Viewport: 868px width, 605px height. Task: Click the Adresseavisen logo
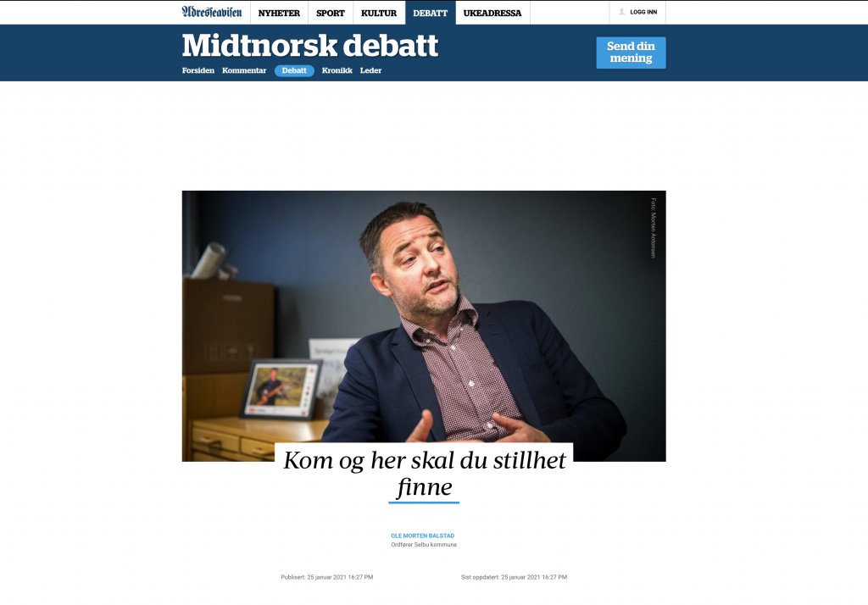[x=212, y=12]
